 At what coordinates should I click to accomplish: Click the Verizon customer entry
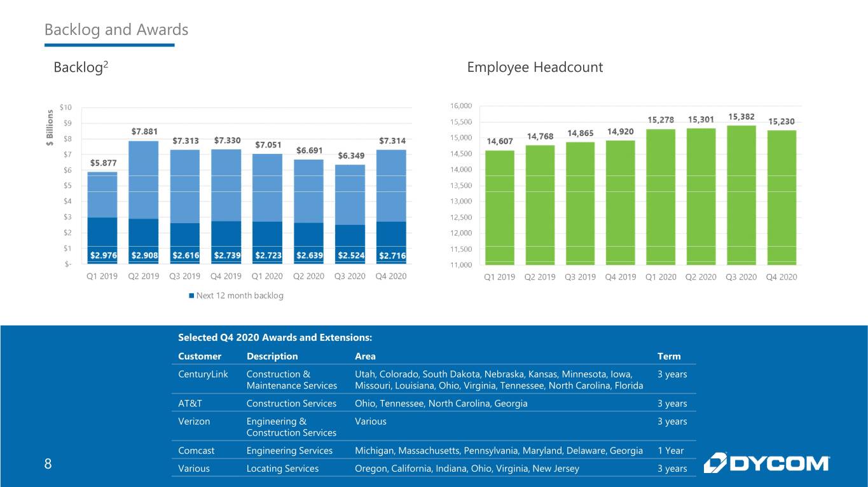coord(194,421)
